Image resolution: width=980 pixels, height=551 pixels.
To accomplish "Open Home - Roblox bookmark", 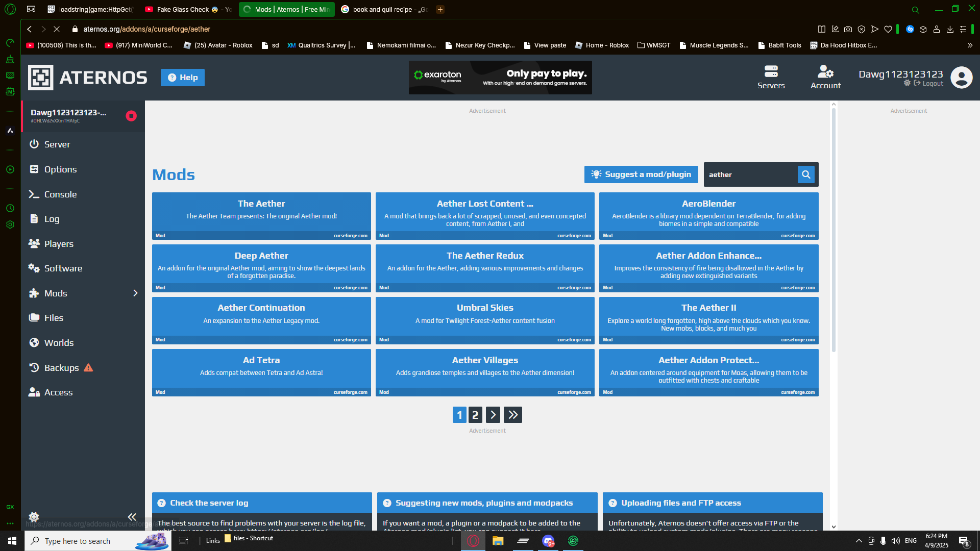I will click(602, 45).
